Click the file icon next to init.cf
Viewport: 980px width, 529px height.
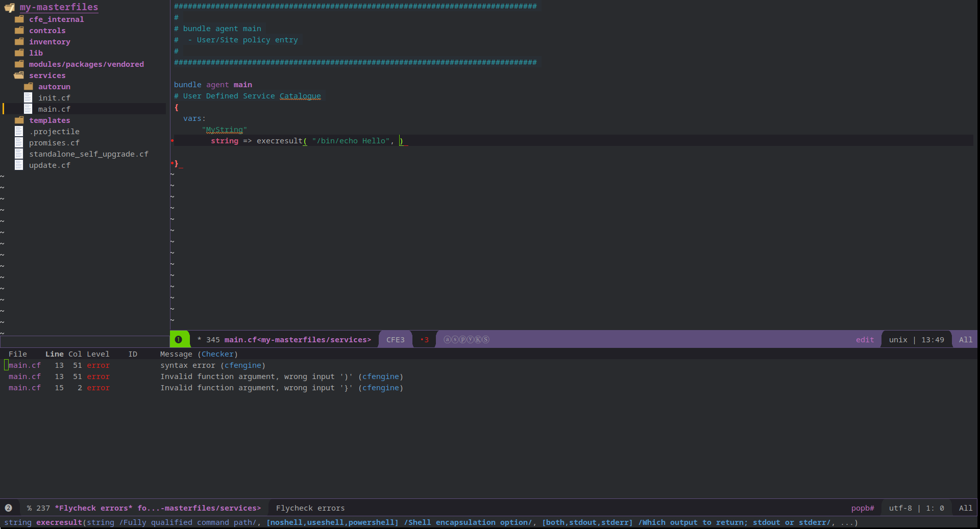click(x=29, y=97)
